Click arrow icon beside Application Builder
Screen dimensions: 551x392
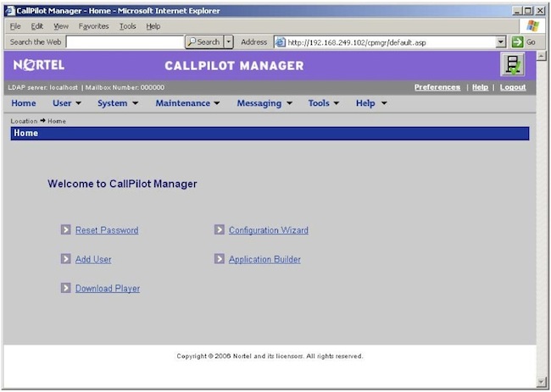pyautogui.click(x=220, y=258)
